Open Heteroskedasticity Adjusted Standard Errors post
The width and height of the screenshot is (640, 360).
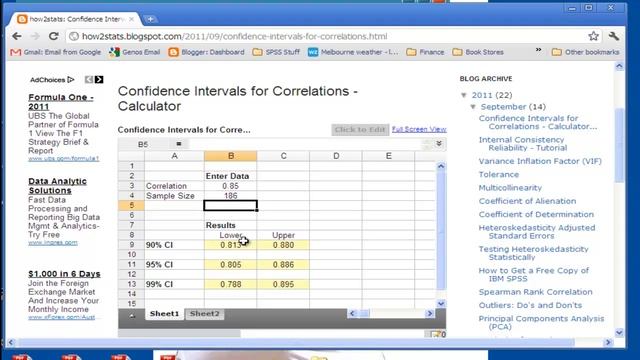pos(537,231)
